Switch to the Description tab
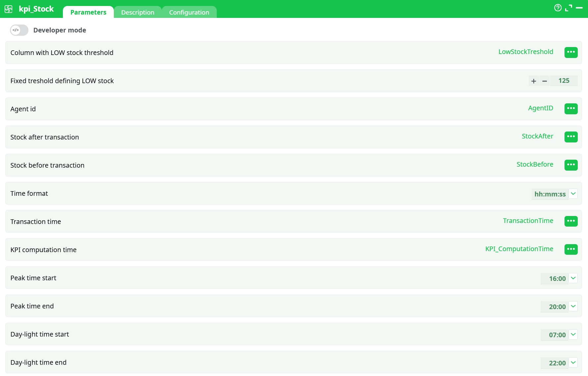The height and width of the screenshot is (376, 588). pyautogui.click(x=138, y=12)
